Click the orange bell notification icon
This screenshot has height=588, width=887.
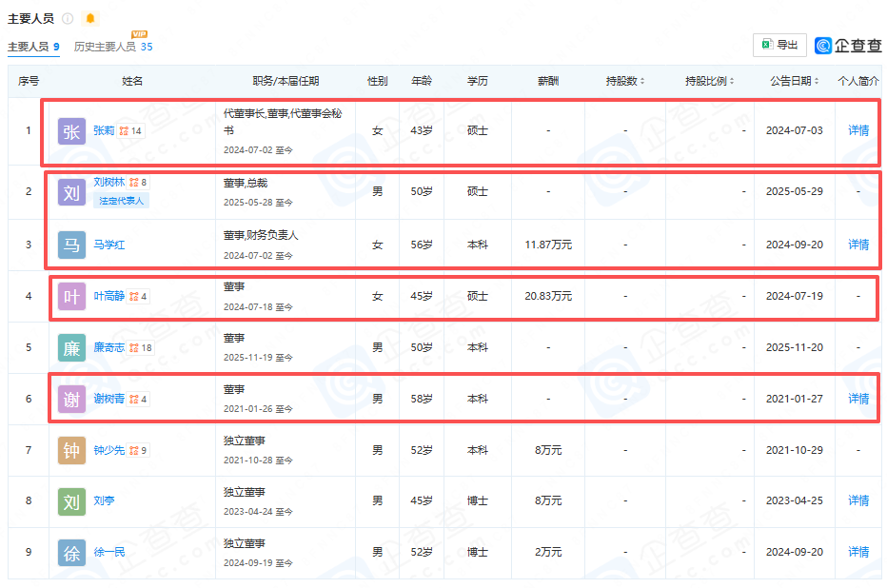pyautogui.click(x=90, y=19)
